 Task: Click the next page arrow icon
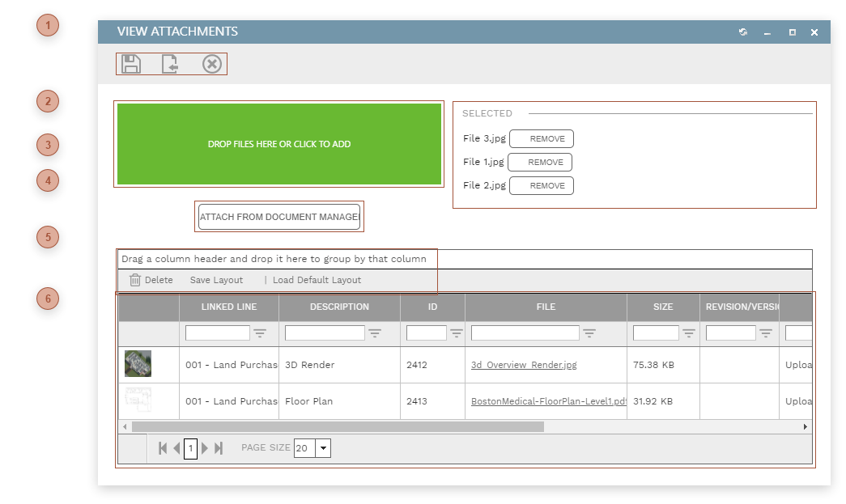click(204, 447)
